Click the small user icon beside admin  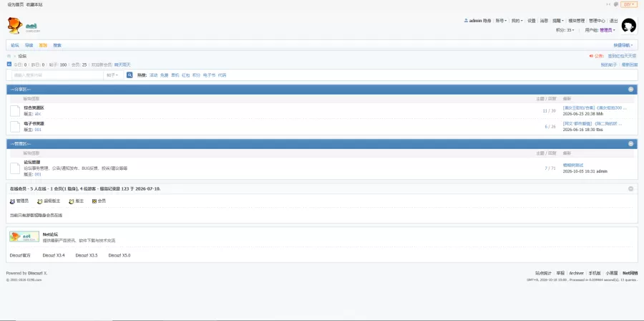[466, 20]
